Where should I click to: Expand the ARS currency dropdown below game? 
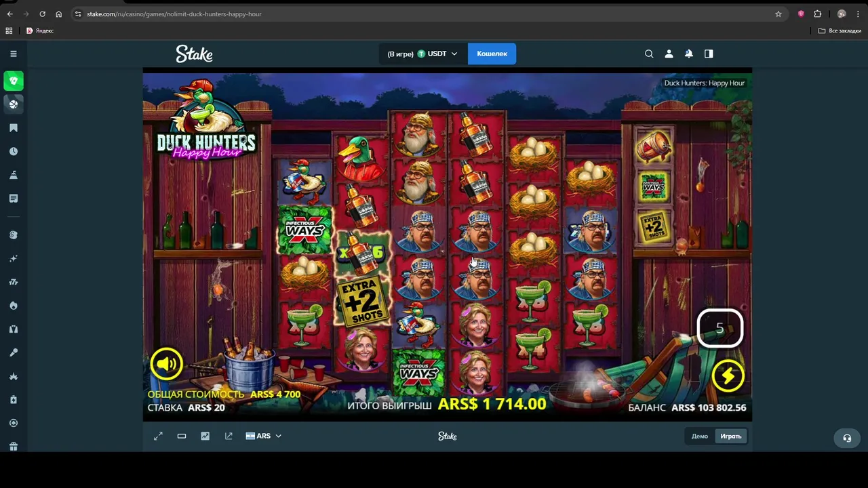click(263, 436)
